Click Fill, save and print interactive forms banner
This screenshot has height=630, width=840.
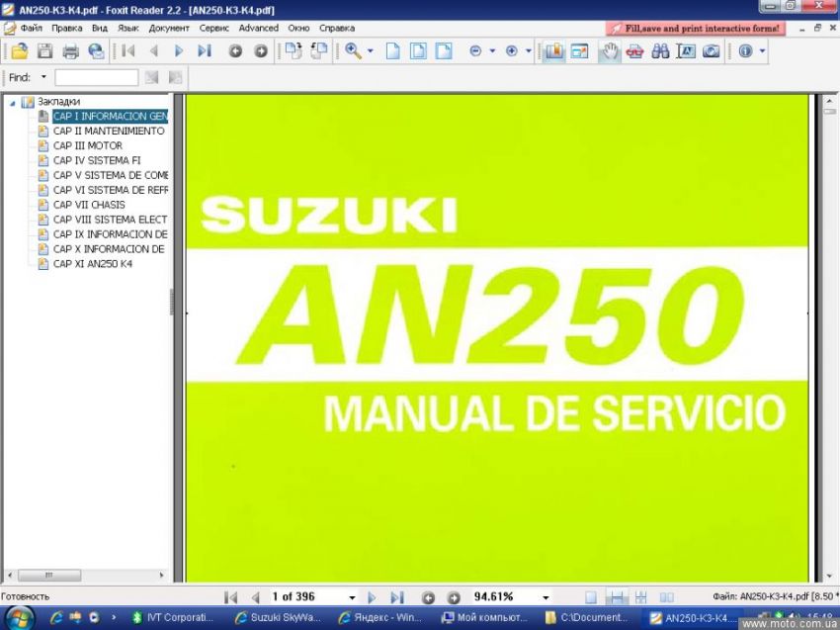coord(696,29)
